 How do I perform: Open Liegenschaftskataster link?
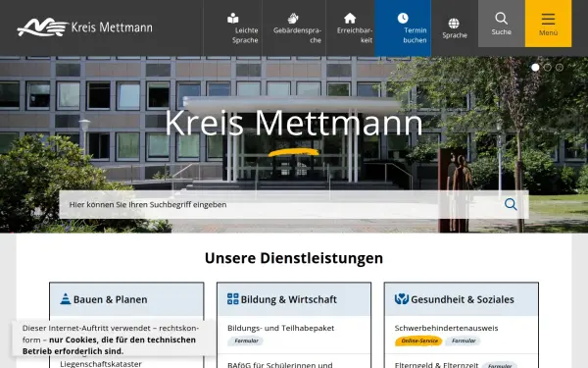coord(101,363)
